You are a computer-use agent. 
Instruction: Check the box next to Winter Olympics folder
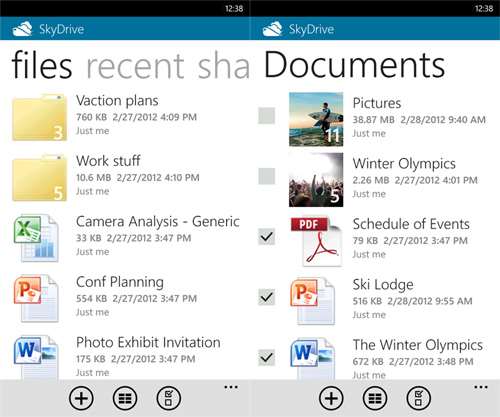[x=266, y=176]
